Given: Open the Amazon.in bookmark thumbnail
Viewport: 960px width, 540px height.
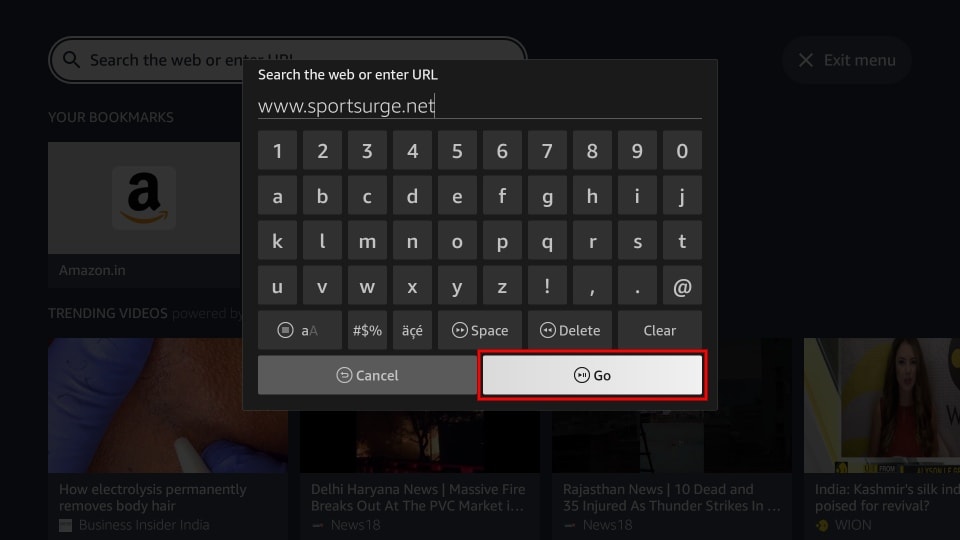Looking at the screenshot, I should (x=144, y=198).
